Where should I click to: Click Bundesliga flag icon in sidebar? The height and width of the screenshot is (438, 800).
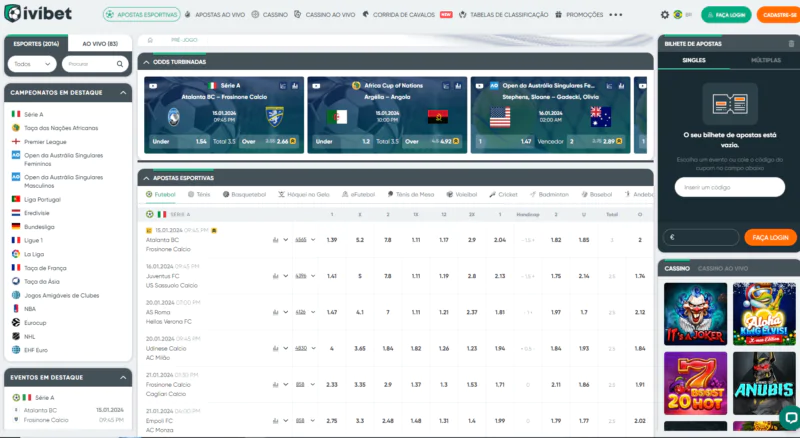(x=16, y=226)
